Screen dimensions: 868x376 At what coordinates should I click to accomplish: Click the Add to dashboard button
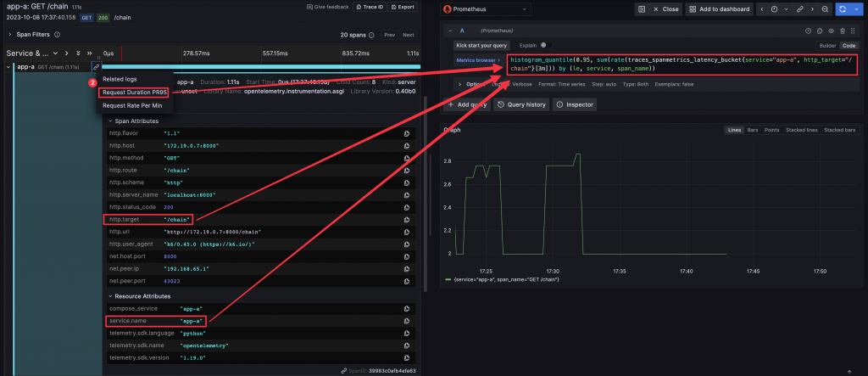tap(719, 9)
